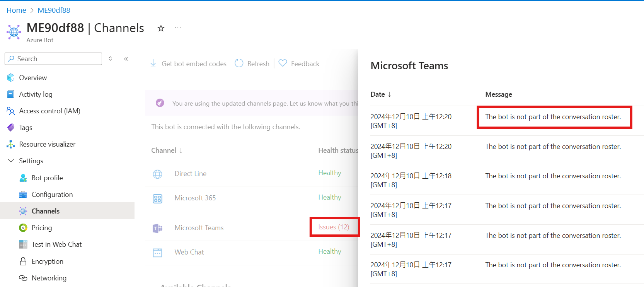Click the Feedback button label
The height and width of the screenshot is (287, 644).
click(305, 64)
